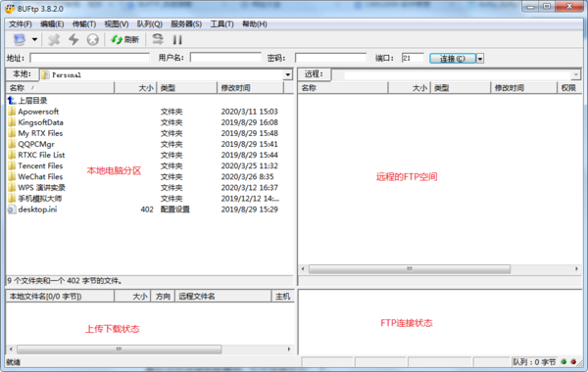588x372 pixels.
Task: Sort local list by 大小 column
Action: coord(135,88)
